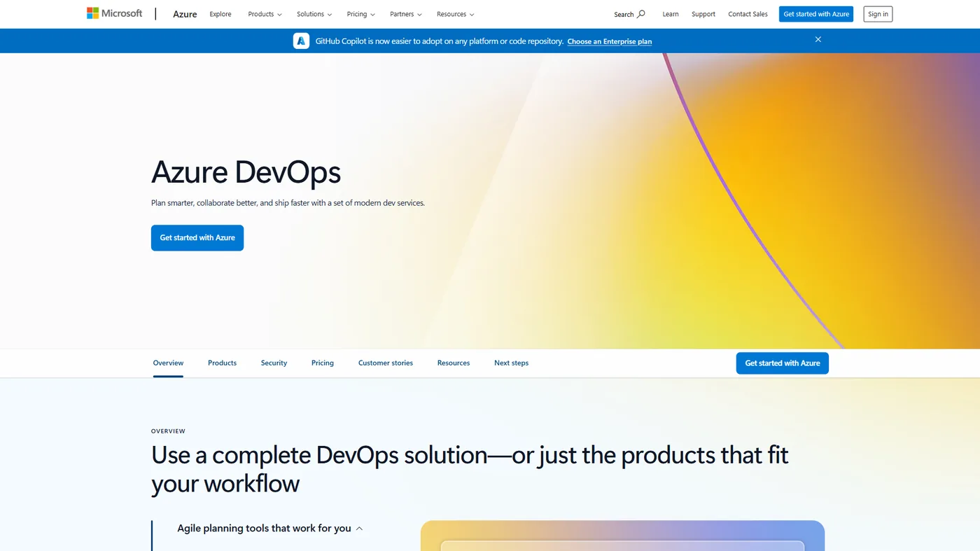Image resolution: width=980 pixels, height=551 pixels.
Task: Click the search magnifier icon
Action: click(x=640, y=14)
